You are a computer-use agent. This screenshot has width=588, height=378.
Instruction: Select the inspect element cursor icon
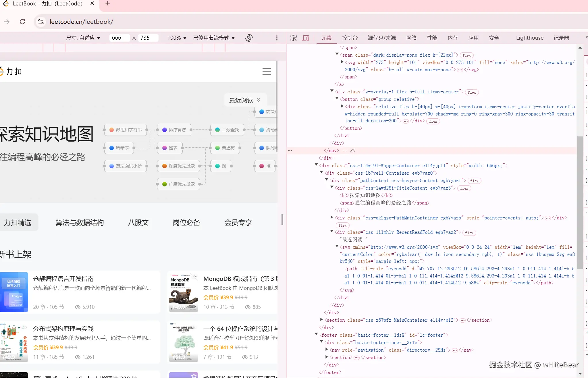pyautogui.click(x=293, y=38)
